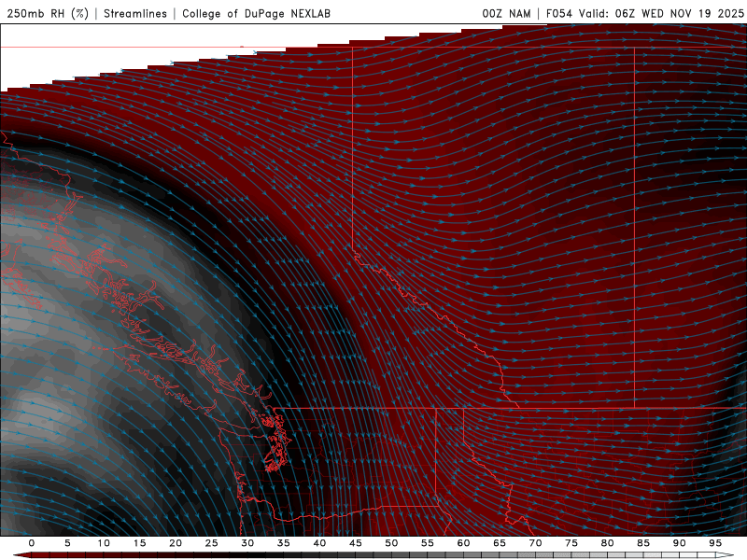The width and height of the screenshot is (747, 560).
Task: Click the colorbar label "35"
Action: [283, 543]
